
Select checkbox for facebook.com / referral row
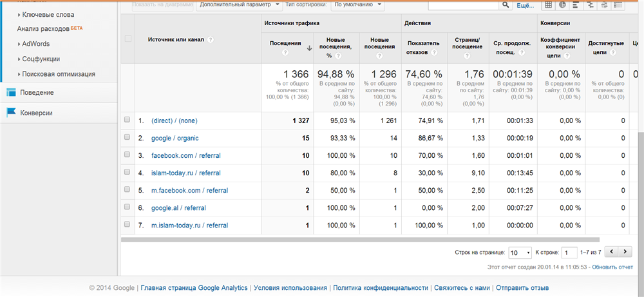[127, 155]
